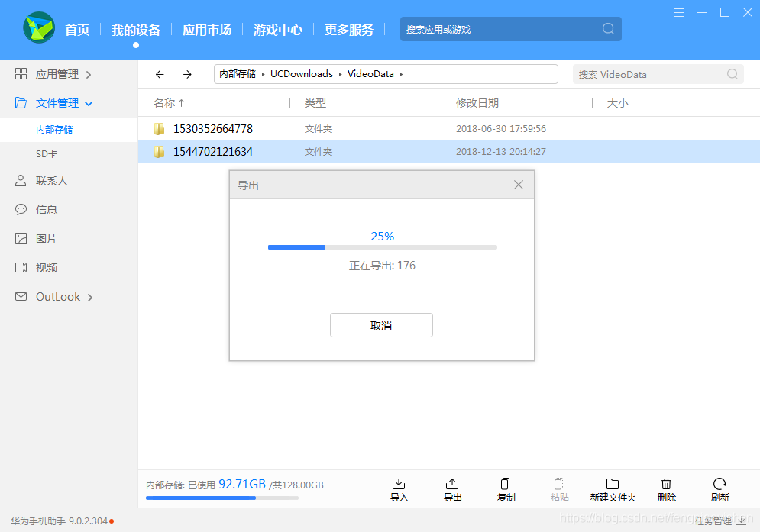760x532 pixels.
Task: Click date 2018-12-13 20:14:27
Action: (501, 152)
